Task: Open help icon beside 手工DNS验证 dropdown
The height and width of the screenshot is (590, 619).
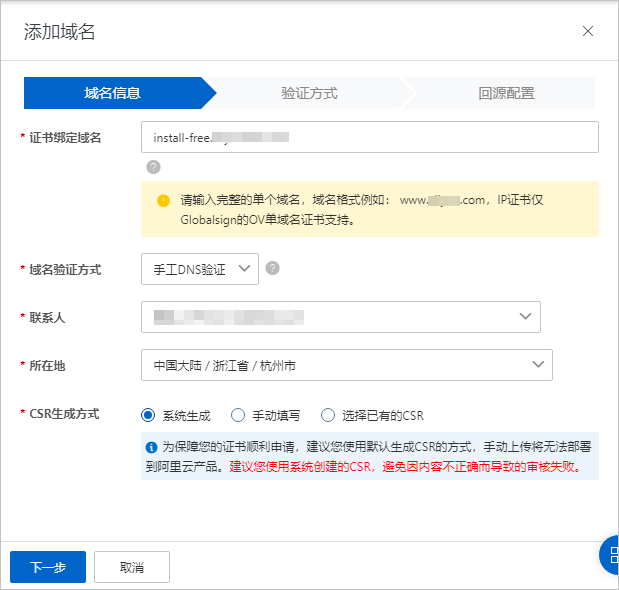Action: click(272, 268)
